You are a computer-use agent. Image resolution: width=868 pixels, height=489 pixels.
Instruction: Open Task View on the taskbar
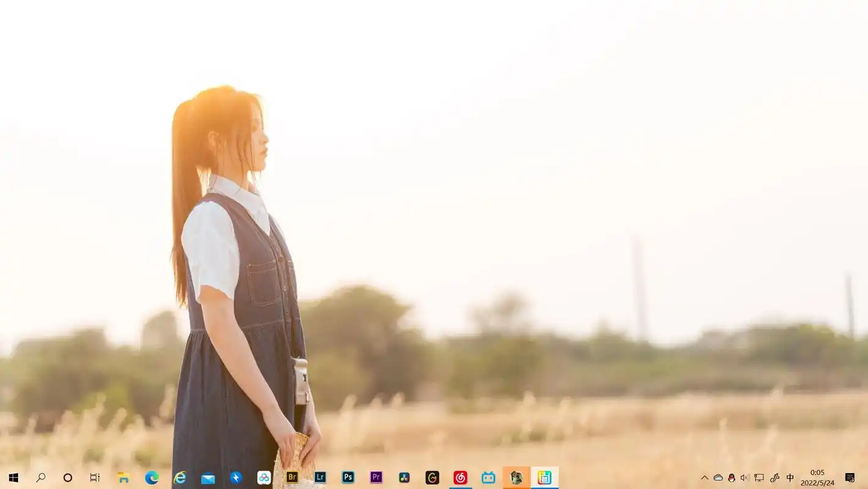[95, 477]
